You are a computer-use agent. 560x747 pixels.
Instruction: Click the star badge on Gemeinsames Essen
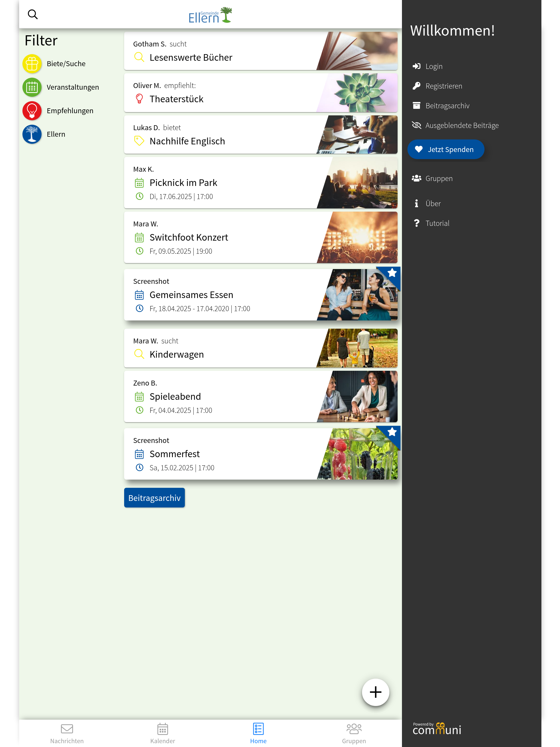pyautogui.click(x=392, y=273)
